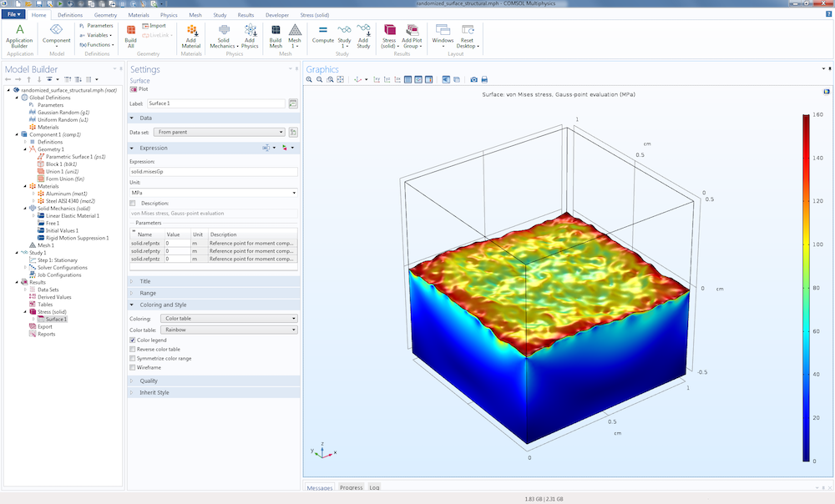
Task: Expand the Range section
Action: click(x=214, y=293)
